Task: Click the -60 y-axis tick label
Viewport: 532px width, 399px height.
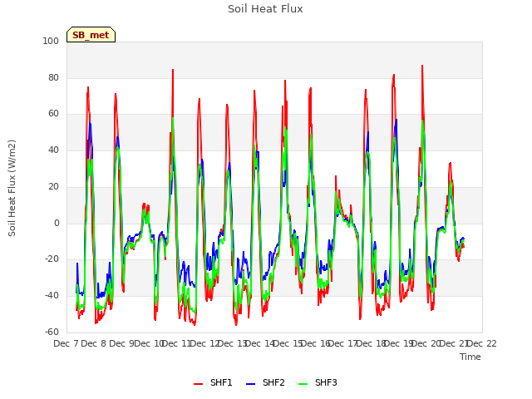Action: pyautogui.click(x=52, y=332)
